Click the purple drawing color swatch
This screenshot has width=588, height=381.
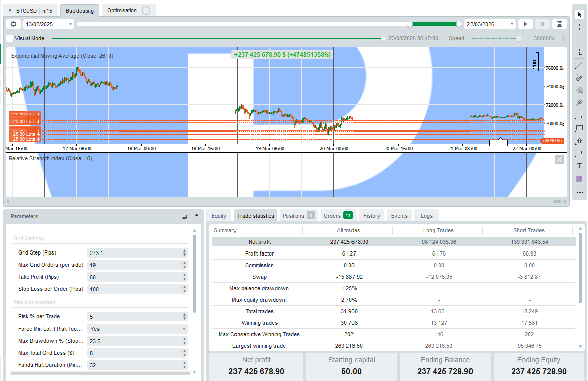click(579, 179)
